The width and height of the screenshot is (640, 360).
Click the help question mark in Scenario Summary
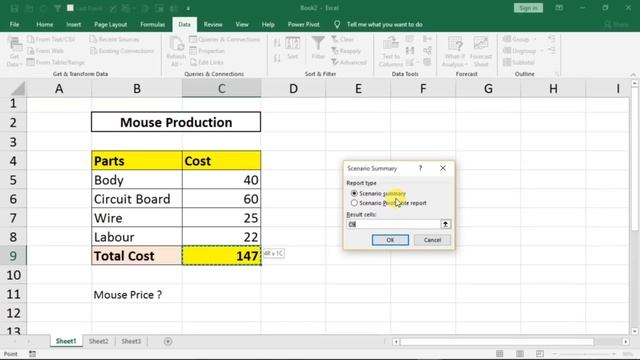[x=420, y=168]
